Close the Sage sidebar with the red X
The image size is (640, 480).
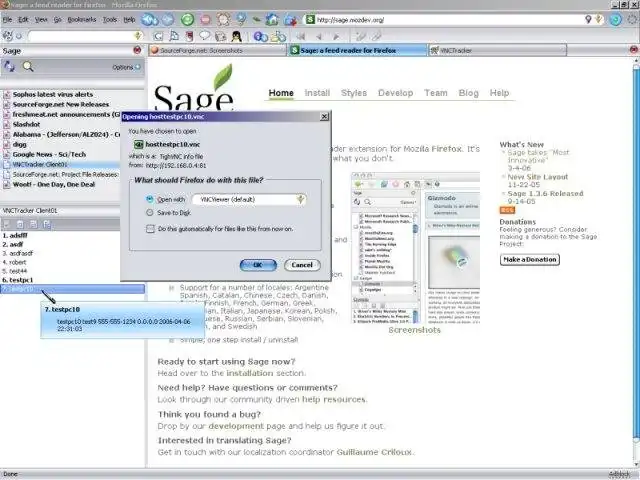click(x=137, y=50)
